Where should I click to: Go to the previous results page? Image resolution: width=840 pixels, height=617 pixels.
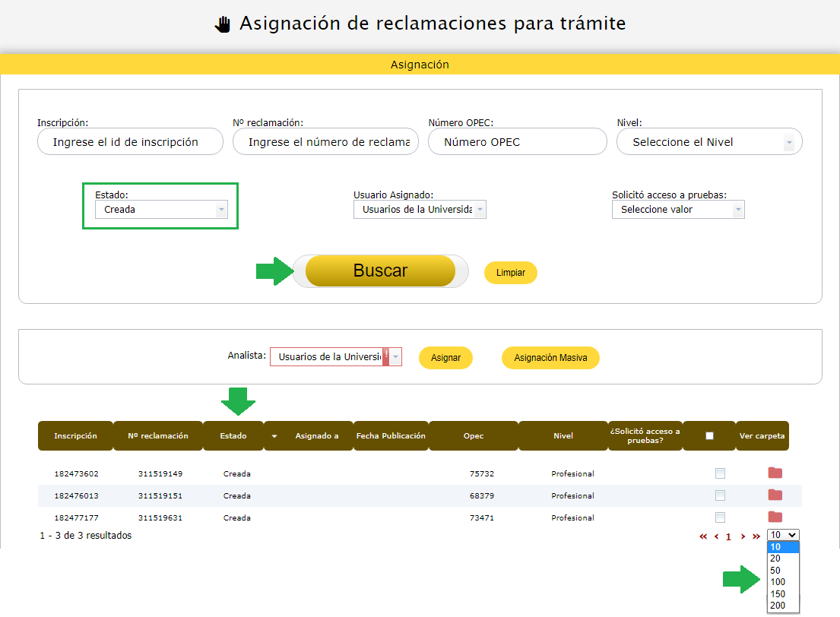[716, 536]
